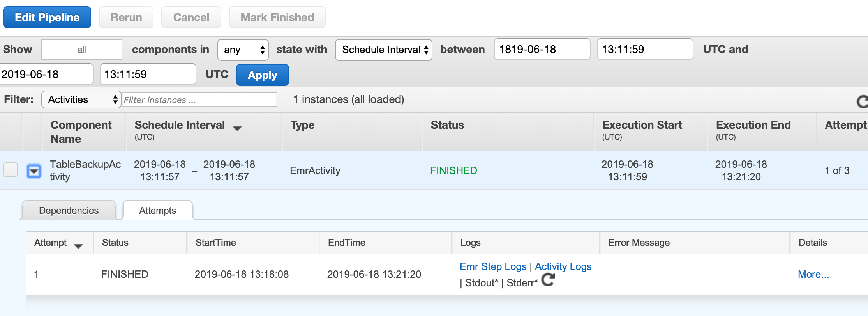Open the Activity Logs link
Image resolution: width=868 pixels, height=316 pixels.
[x=563, y=266]
